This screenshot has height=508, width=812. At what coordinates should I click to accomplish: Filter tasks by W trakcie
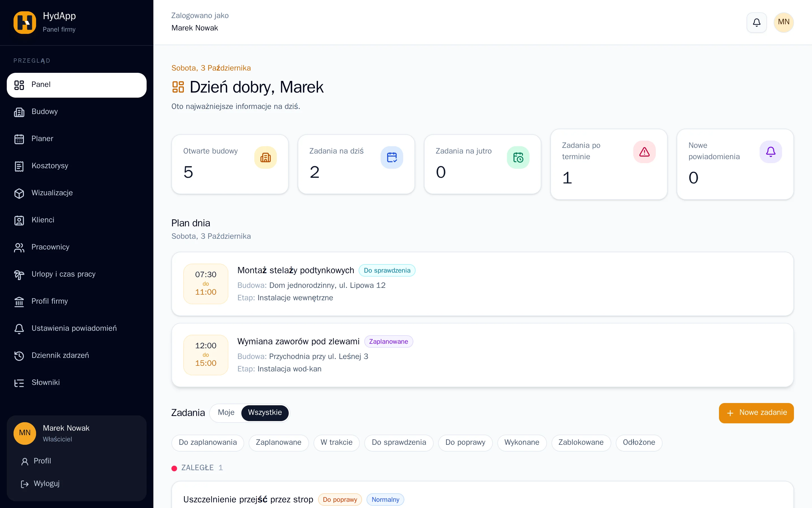coord(336,443)
